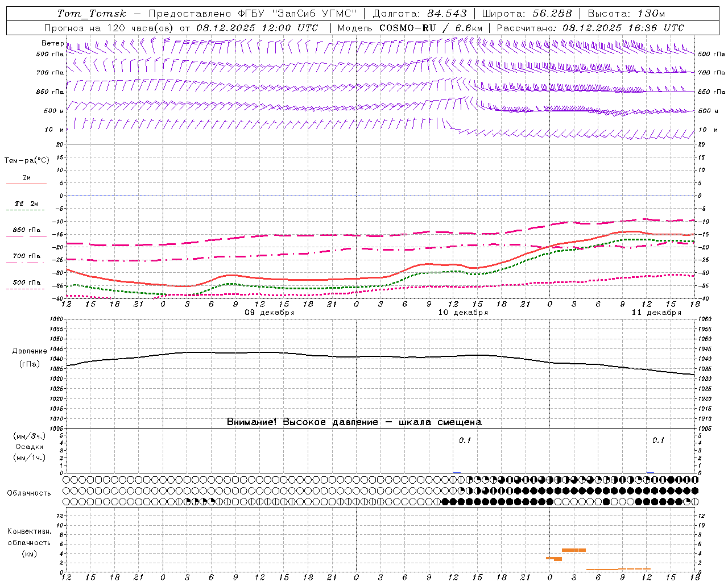Click the Ветер panel label

tap(53, 43)
